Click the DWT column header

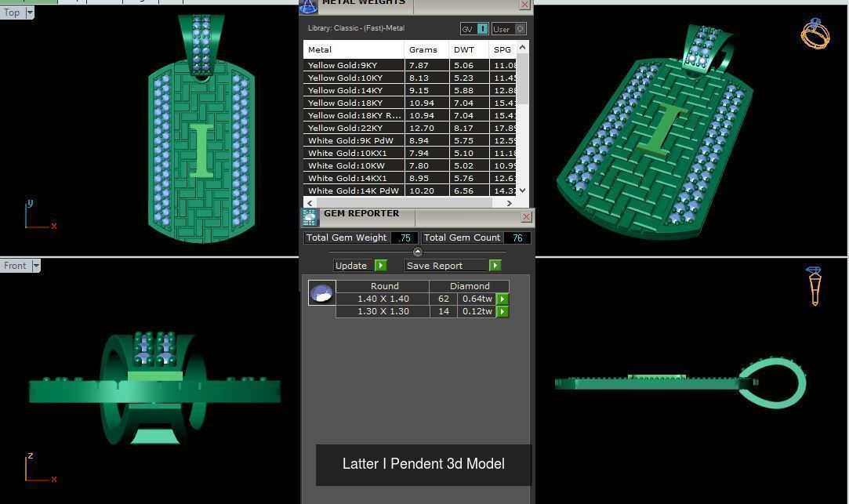point(469,49)
